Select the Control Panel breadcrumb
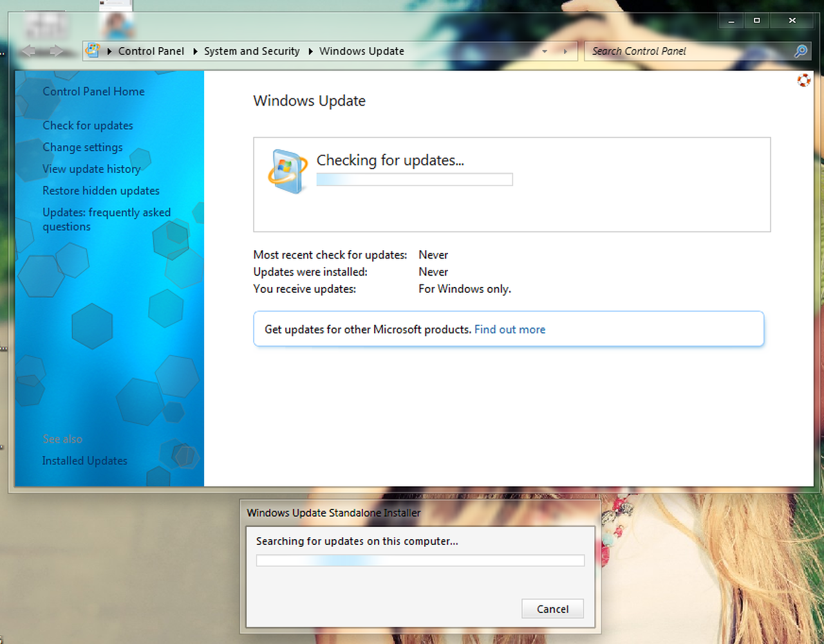 click(x=151, y=51)
